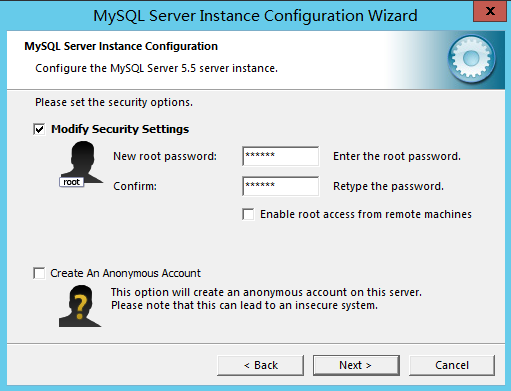Click the "Retype the password." hint
The height and width of the screenshot is (391, 511).
(388, 186)
